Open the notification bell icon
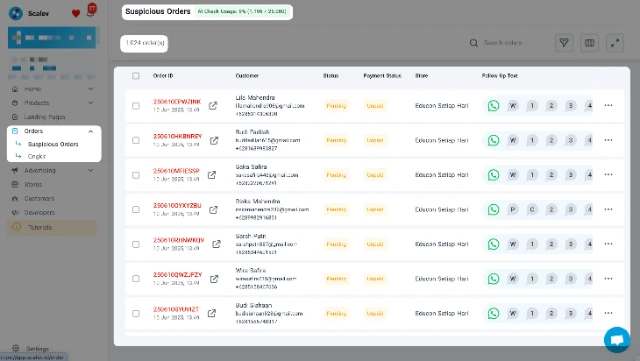 [91, 12]
